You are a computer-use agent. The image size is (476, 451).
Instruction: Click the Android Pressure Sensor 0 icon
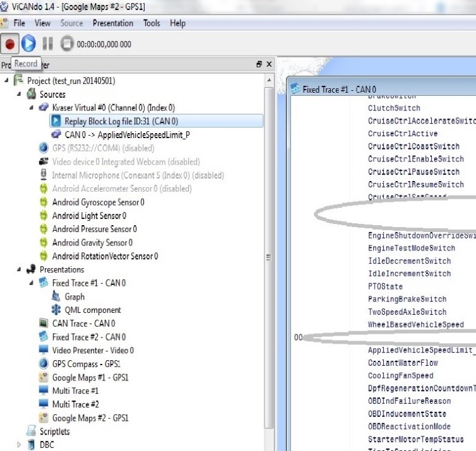pos(44,229)
